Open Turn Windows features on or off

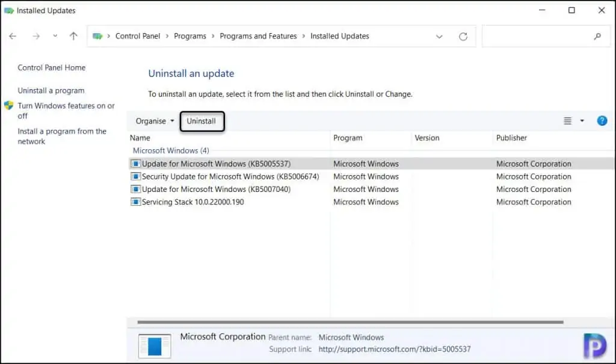pyautogui.click(x=66, y=111)
